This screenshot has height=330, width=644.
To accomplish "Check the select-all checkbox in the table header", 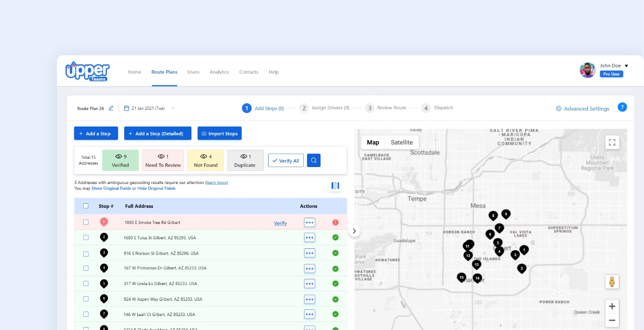I will click(86, 205).
